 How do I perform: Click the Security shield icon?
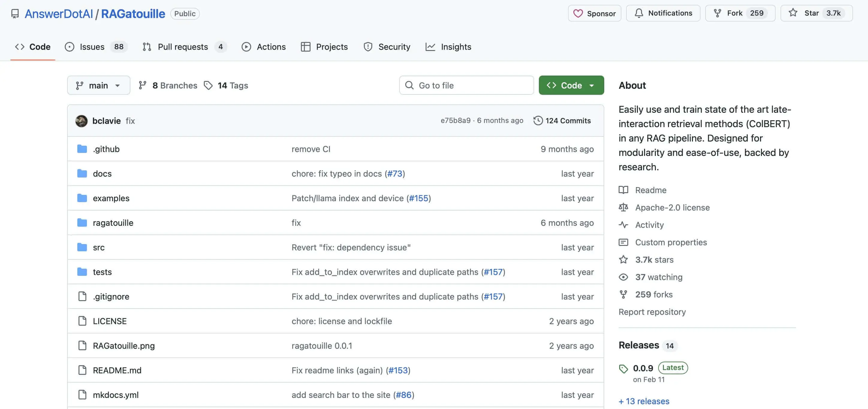click(x=368, y=47)
